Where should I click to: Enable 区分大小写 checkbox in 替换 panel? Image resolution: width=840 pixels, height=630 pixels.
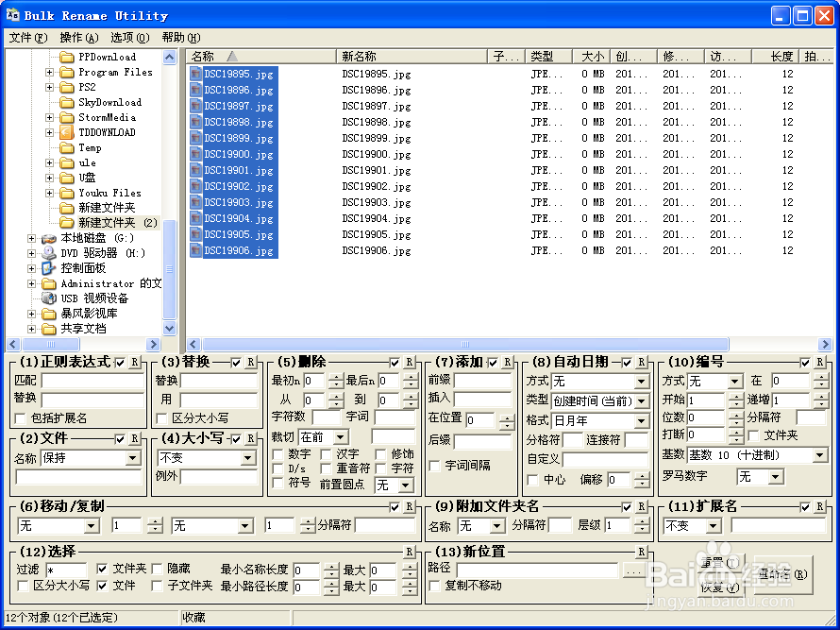coord(161,418)
